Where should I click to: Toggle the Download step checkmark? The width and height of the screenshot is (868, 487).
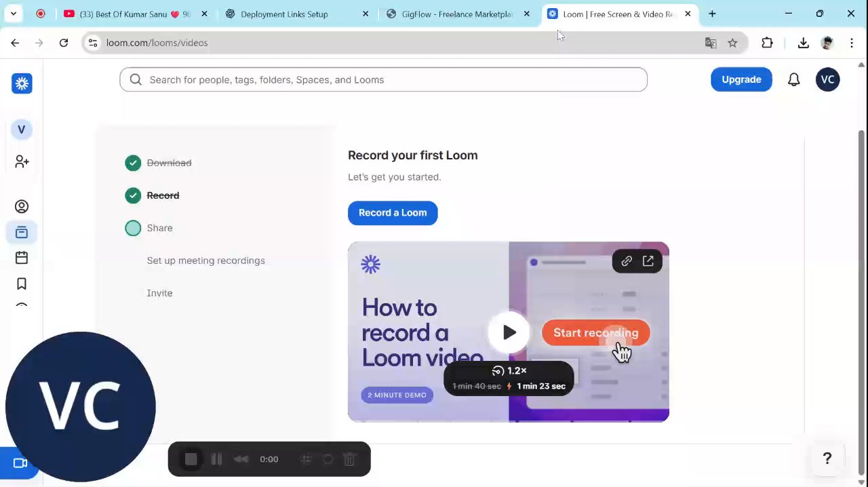tap(133, 163)
